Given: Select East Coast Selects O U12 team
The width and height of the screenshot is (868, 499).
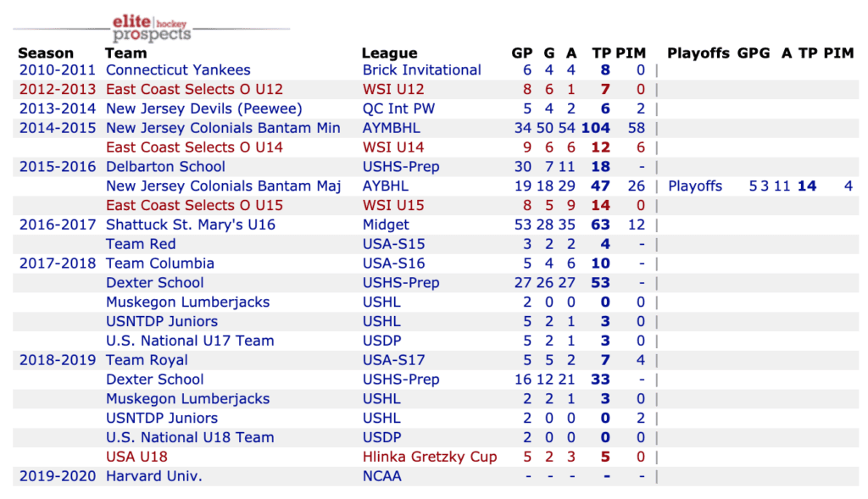Looking at the screenshot, I should point(194,90).
